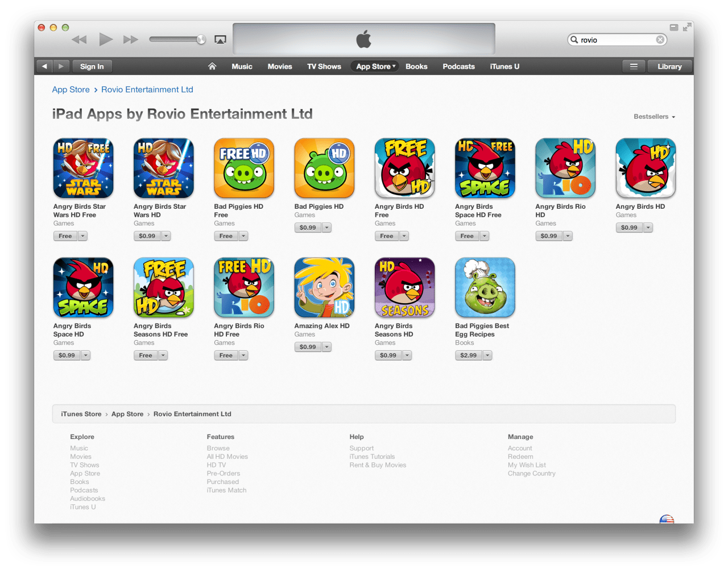Expand the Bestsellers sort dropdown
The height and width of the screenshot is (571, 728).
(655, 117)
